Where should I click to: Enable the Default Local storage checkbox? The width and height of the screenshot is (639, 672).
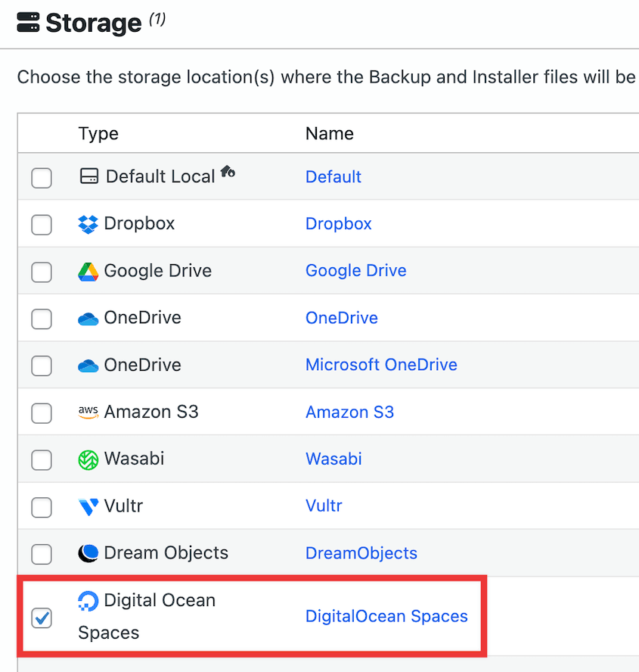pos(42,178)
